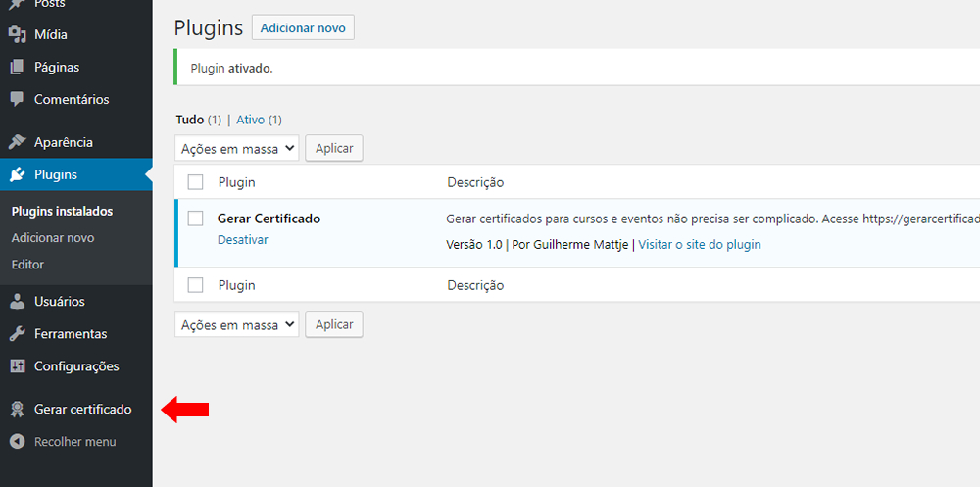Click the Gerar Certificado plugin name
Image resolution: width=980 pixels, height=487 pixels.
[269, 219]
